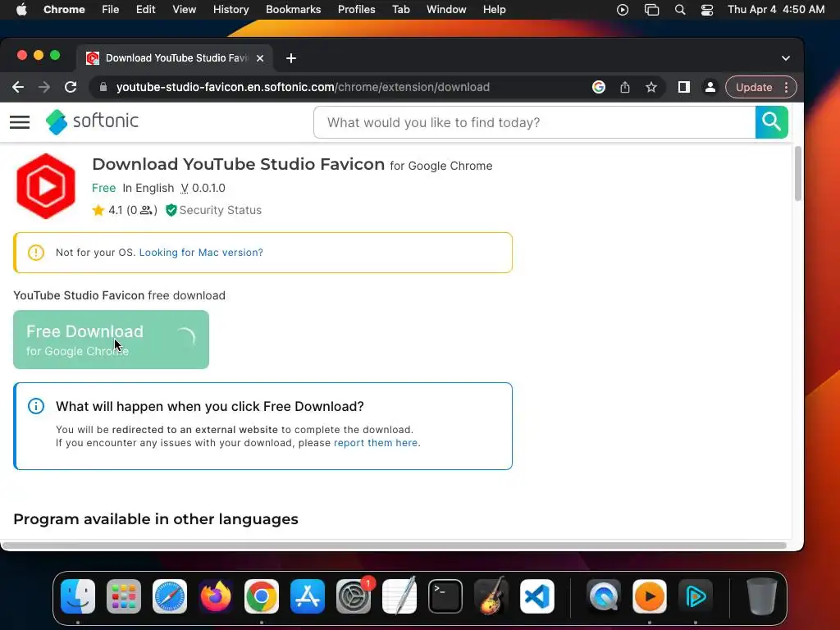This screenshot has height=630, width=840.
Task: Open Control Center in the menu bar
Action: [706, 10]
